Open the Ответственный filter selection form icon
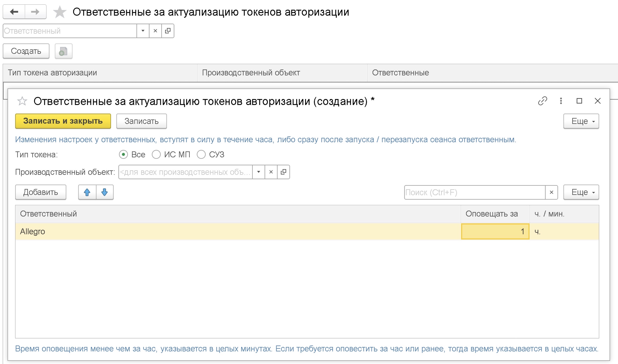This screenshot has height=364, width=618. 168,31
